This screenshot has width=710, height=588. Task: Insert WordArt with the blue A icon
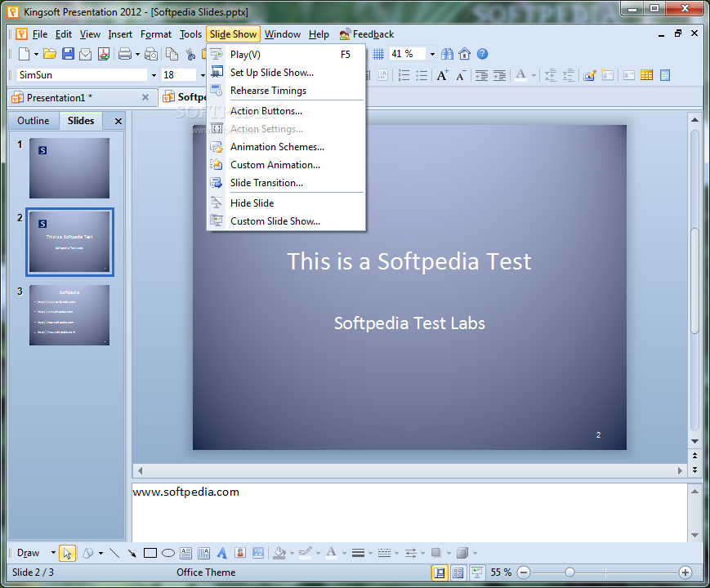222,553
